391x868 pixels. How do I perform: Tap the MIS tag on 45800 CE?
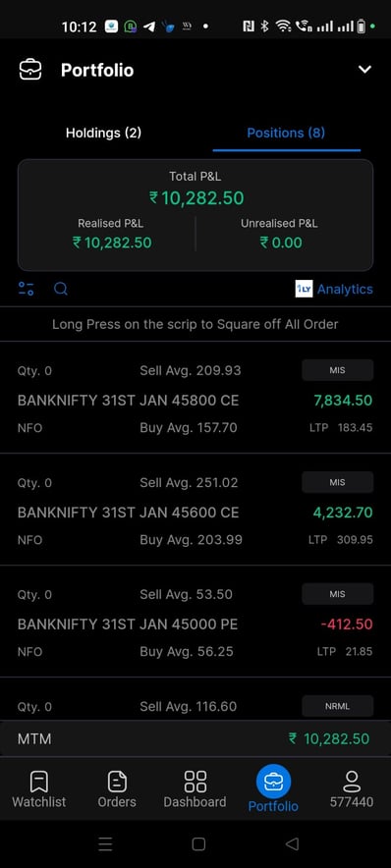[x=337, y=370]
